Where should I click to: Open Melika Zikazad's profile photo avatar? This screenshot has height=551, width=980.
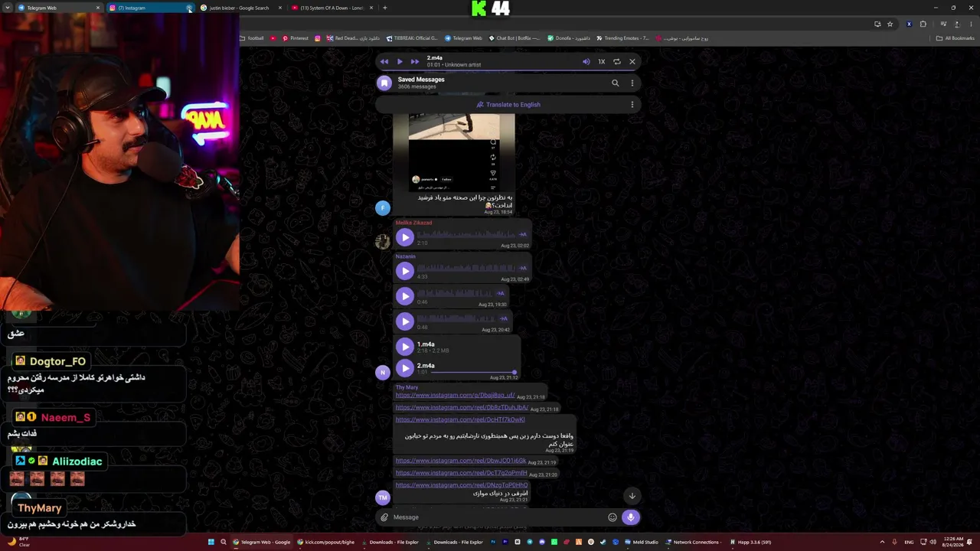coord(383,241)
